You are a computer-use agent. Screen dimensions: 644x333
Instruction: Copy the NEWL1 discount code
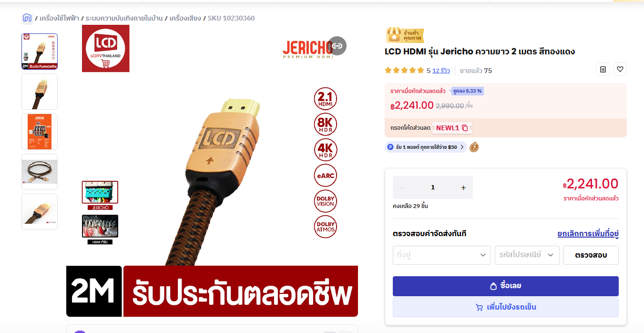coord(465,128)
